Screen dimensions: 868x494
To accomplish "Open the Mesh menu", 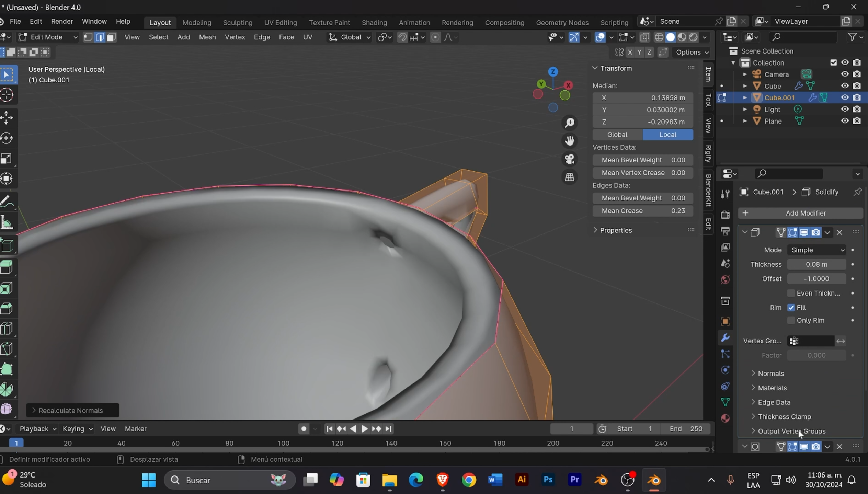I will pos(207,37).
